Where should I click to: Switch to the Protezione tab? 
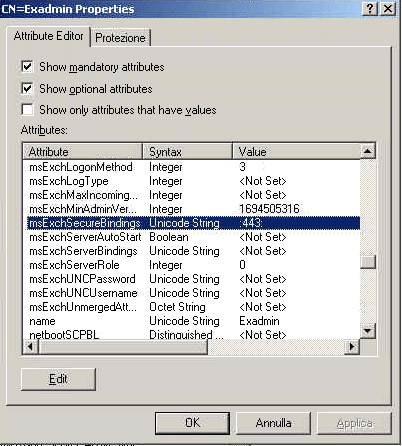[x=120, y=38]
